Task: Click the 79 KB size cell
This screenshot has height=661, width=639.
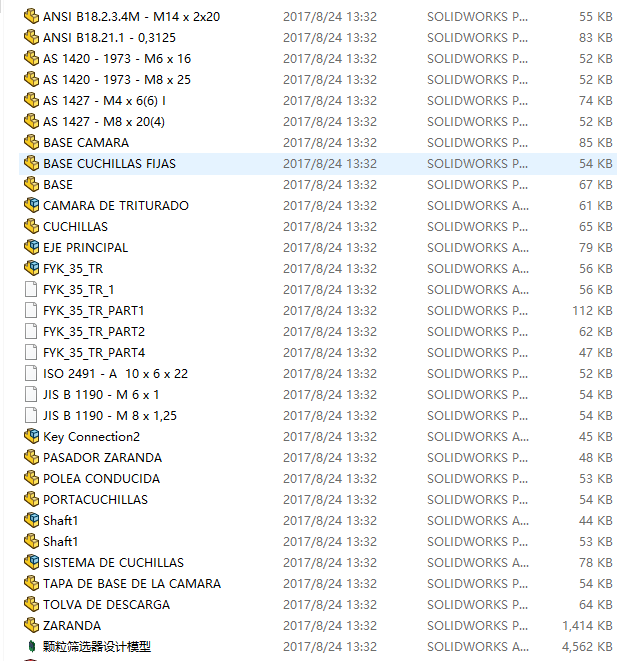Action: click(596, 247)
